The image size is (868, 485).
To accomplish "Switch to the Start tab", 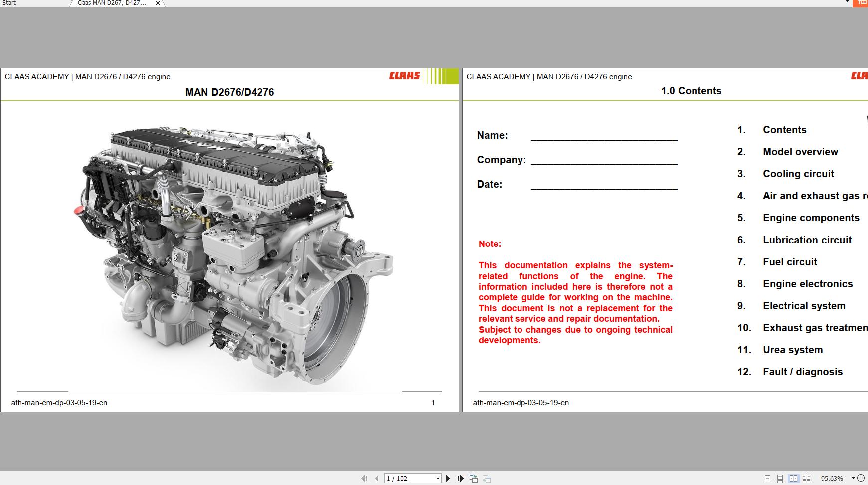I will (9, 3).
